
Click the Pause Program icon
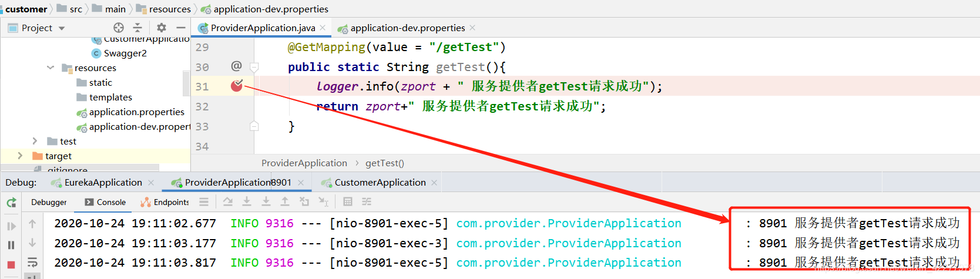tap(11, 245)
